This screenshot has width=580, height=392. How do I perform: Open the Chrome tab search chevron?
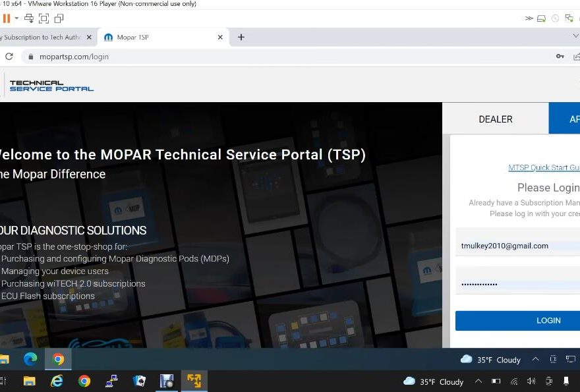(575, 36)
